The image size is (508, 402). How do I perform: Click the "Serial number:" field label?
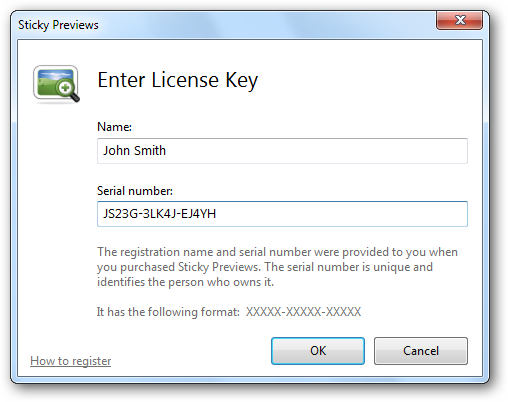[x=135, y=191]
